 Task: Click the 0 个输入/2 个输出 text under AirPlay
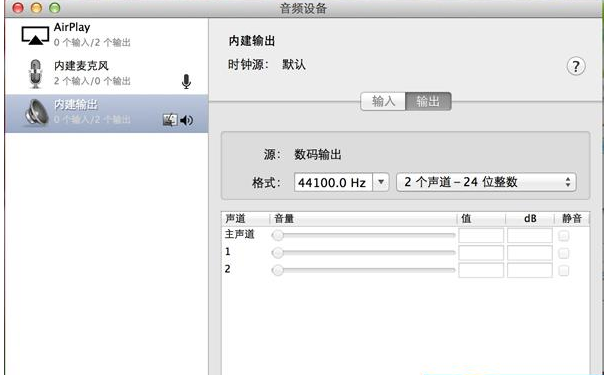[x=92, y=42]
